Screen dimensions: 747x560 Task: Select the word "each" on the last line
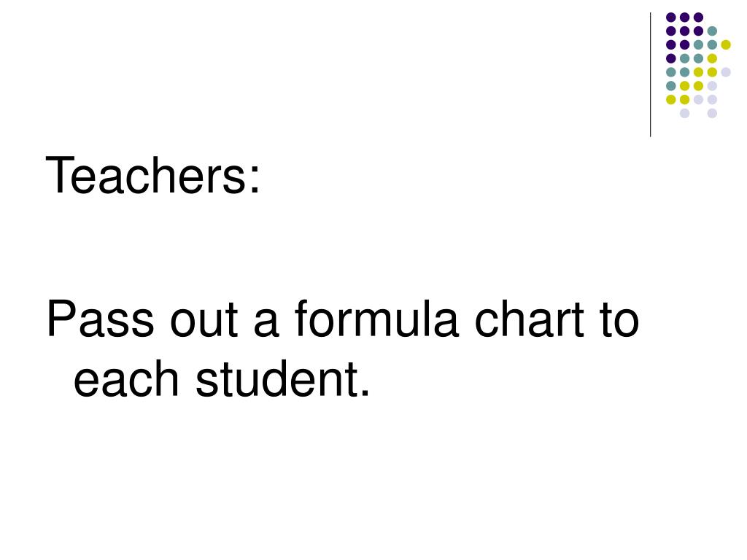tap(126, 378)
